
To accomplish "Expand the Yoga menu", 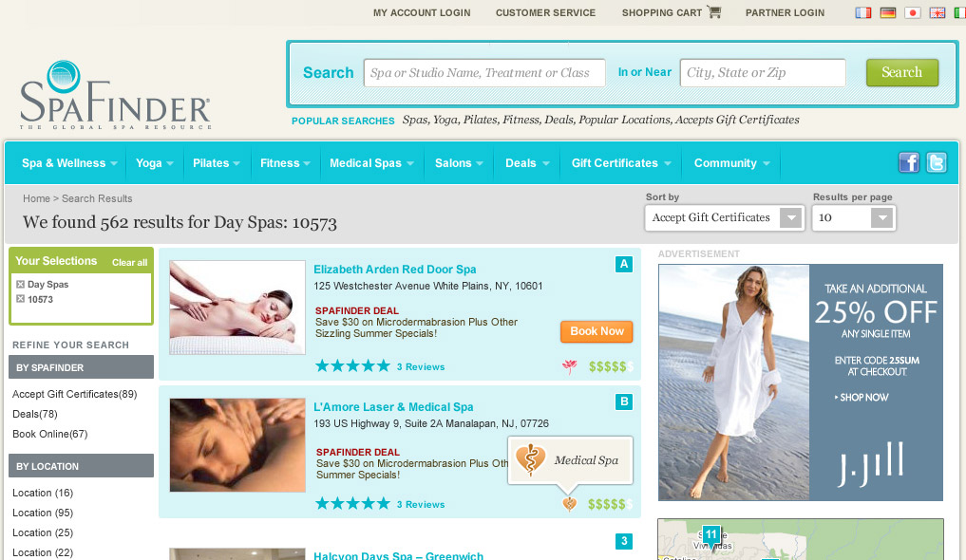I will point(155,163).
